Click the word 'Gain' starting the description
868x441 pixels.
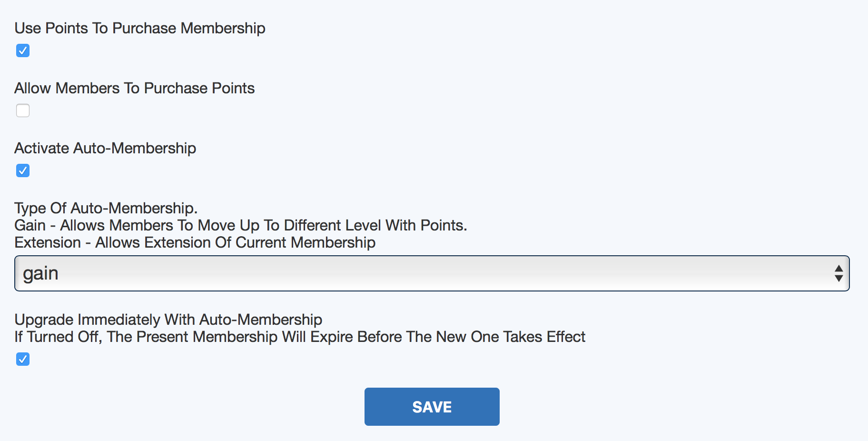click(x=30, y=225)
